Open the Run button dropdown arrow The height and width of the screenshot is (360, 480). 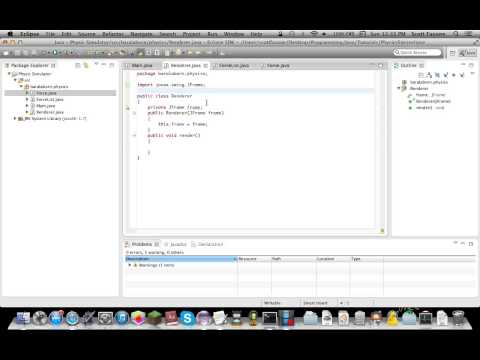60,53
